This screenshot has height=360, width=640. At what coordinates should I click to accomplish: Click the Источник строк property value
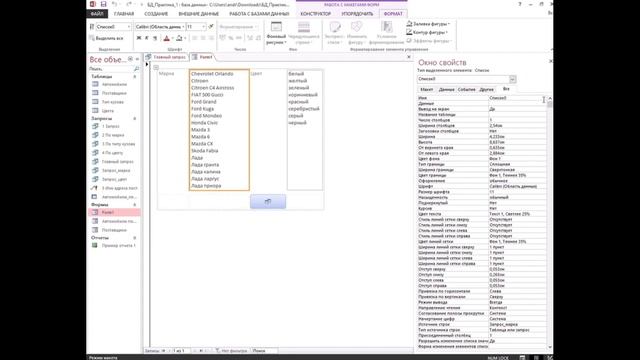pos(517,324)
